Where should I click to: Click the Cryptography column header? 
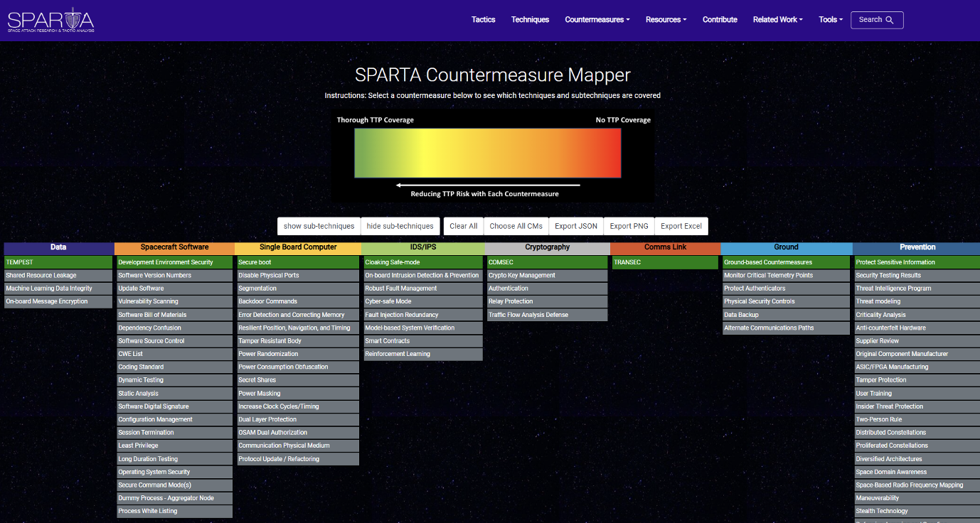click(548, 247)
